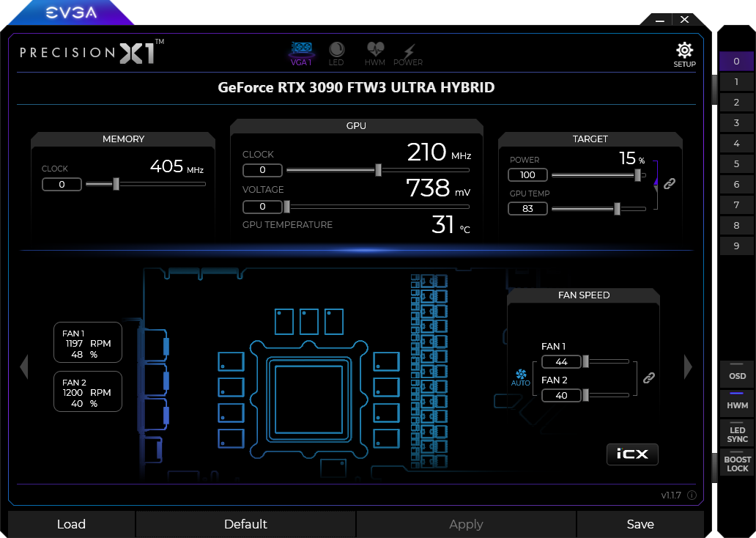Go to previous panel with left arrow
This screenshot has height=538, width=756.
pyautogui.click(x=24, y=366)
